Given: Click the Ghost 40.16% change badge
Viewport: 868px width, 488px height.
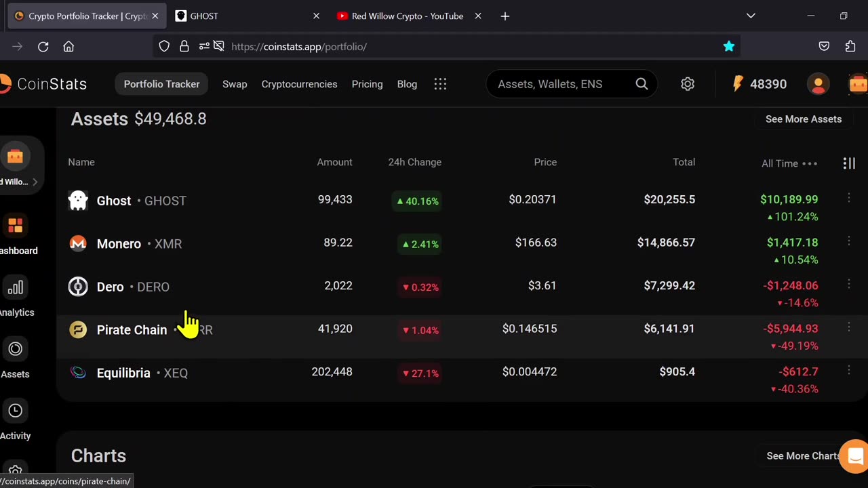Looking at the screenshot, I should [418, 201].
